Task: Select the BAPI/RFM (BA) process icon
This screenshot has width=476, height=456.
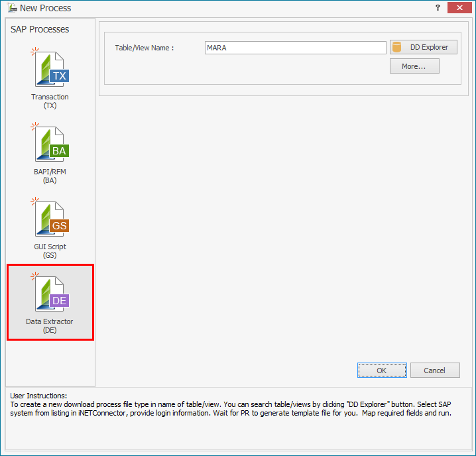Action: click(51, 144)
